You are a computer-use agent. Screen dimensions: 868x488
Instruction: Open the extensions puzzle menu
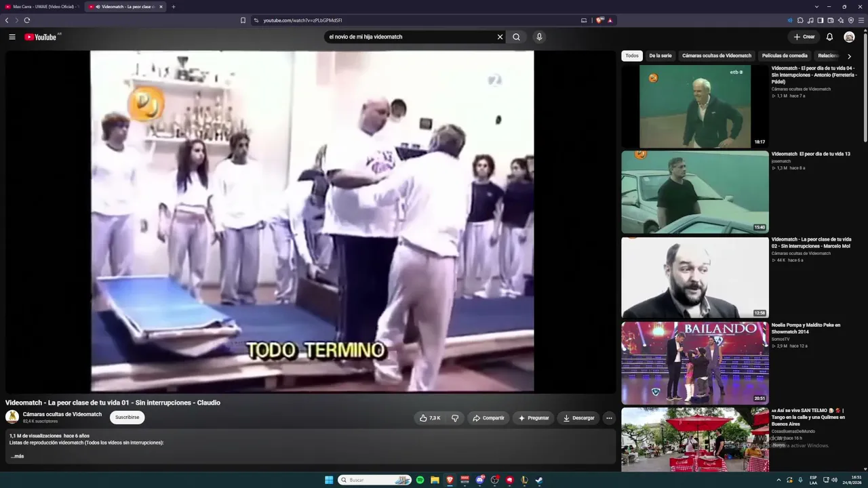(x=800, y=20)
